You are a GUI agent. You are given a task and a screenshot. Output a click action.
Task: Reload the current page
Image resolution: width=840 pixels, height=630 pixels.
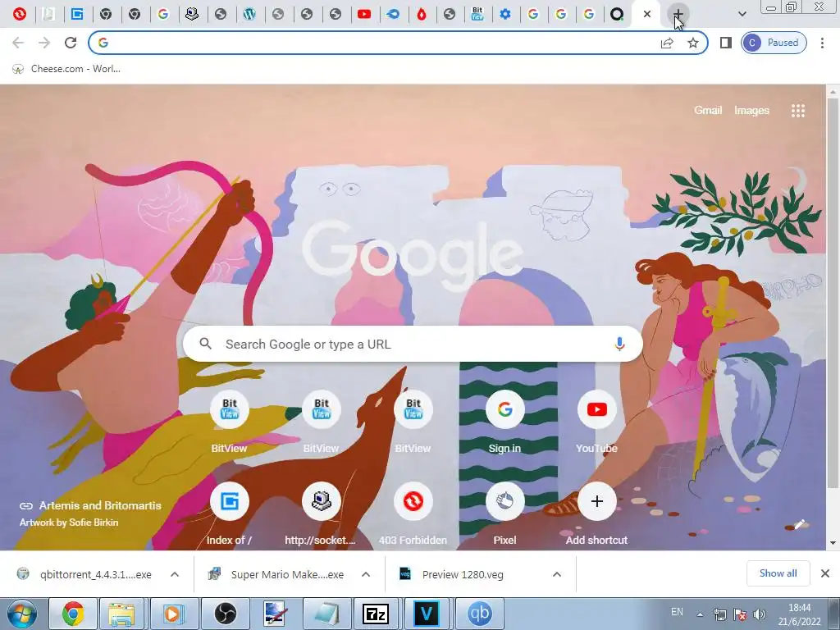pos(71,43)
